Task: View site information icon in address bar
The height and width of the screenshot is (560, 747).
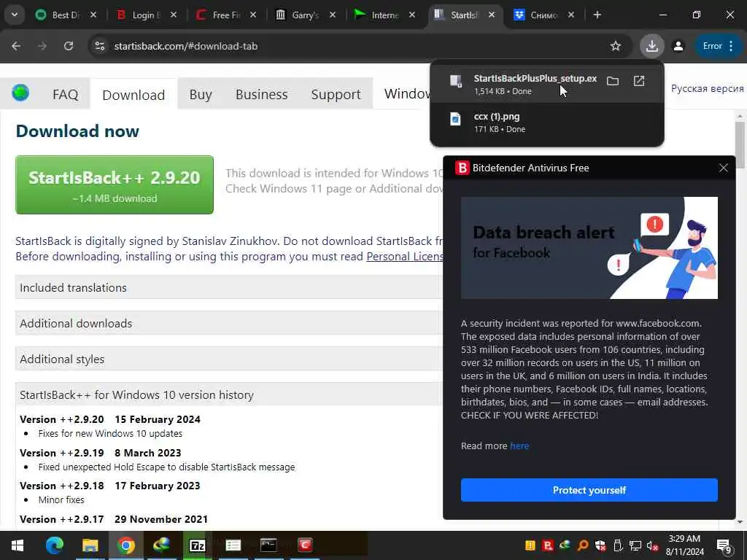Action: [99, 46]
